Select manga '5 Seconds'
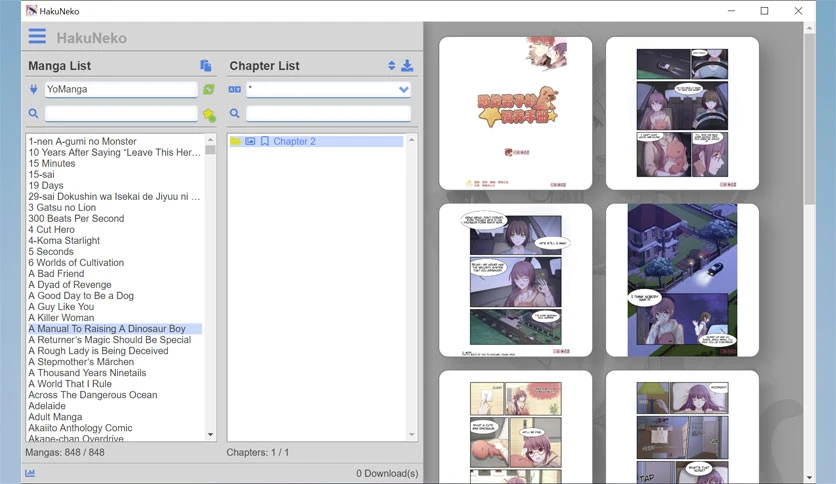 (51, 252)
